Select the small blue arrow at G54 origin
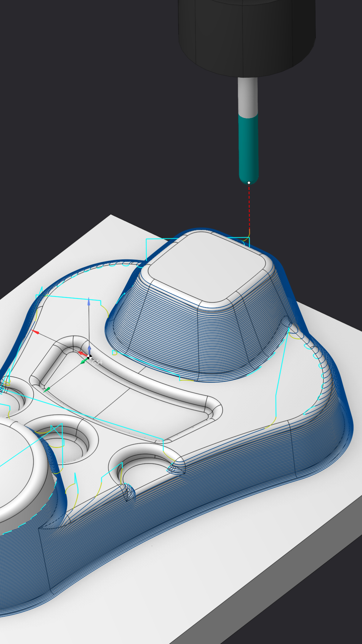Viewport: 362px width, 644px height. pos(89,349)
